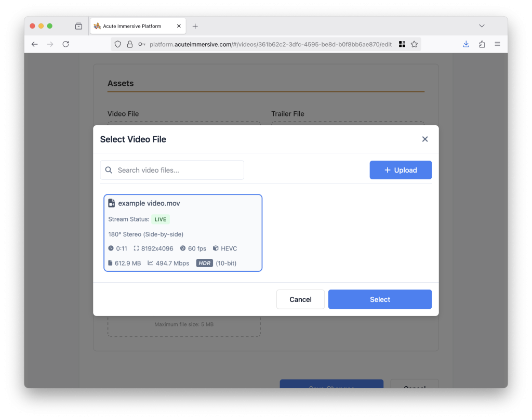Close the Select Video File dialog
Screen dimensions: 532x420
pos(425,139)
